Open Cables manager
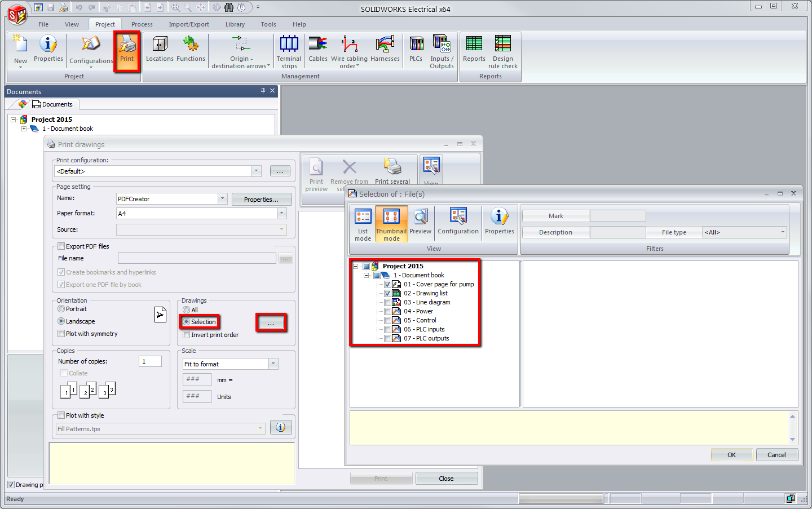Image resolution: width=812 pixels, height=509 pixels. click(x=318, y=49)
